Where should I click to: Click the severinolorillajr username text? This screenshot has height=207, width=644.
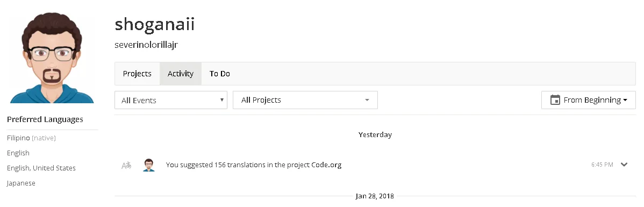tap(146, 45)
